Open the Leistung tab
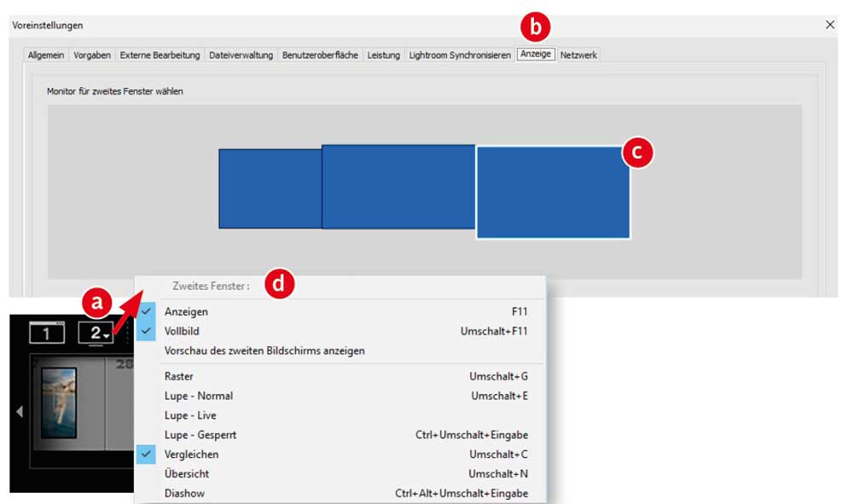853x504 pixels. [384, 55]
